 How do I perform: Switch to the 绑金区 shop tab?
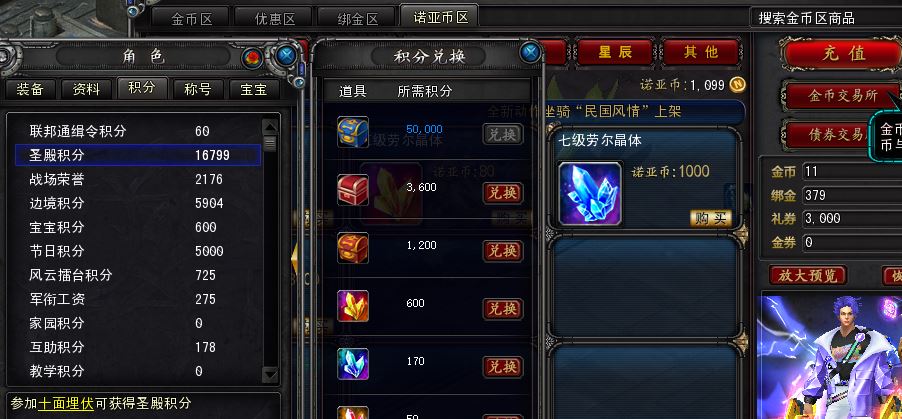(357, 18)
